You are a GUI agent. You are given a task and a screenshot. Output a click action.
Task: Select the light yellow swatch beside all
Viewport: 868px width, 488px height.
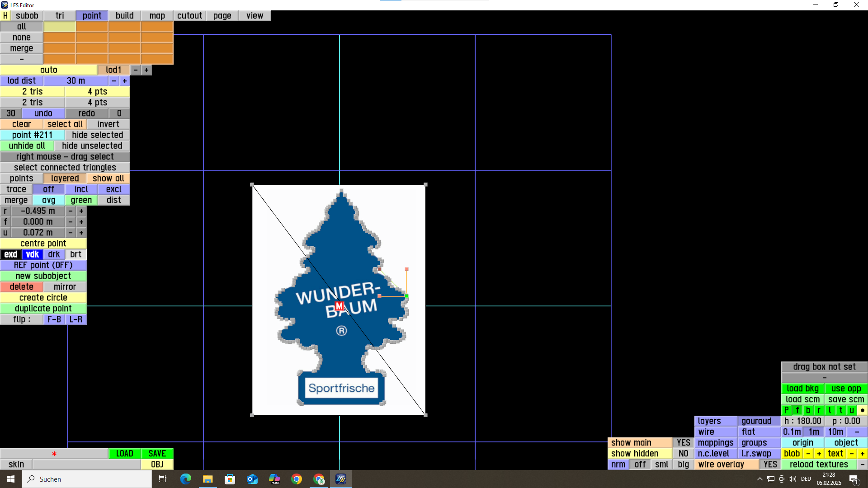60,27
